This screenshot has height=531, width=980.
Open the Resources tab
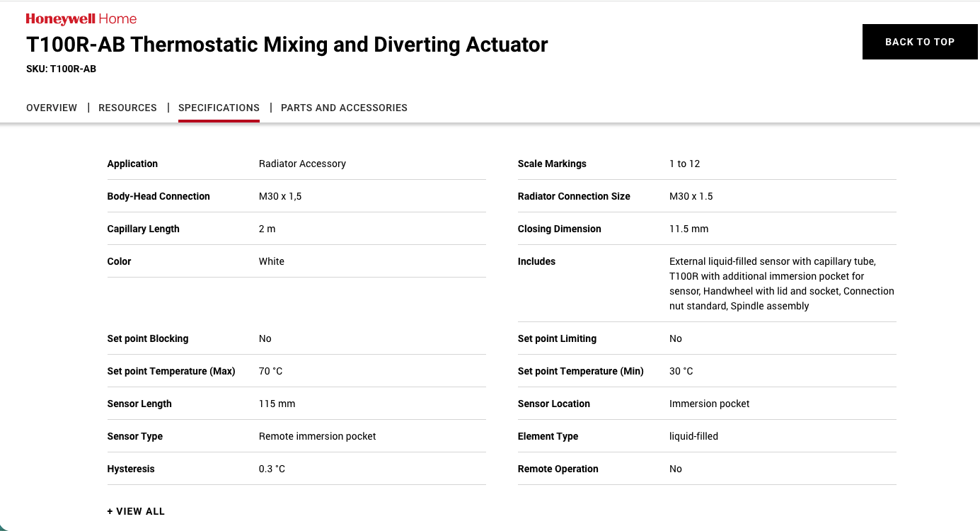(x=127, y=108)
